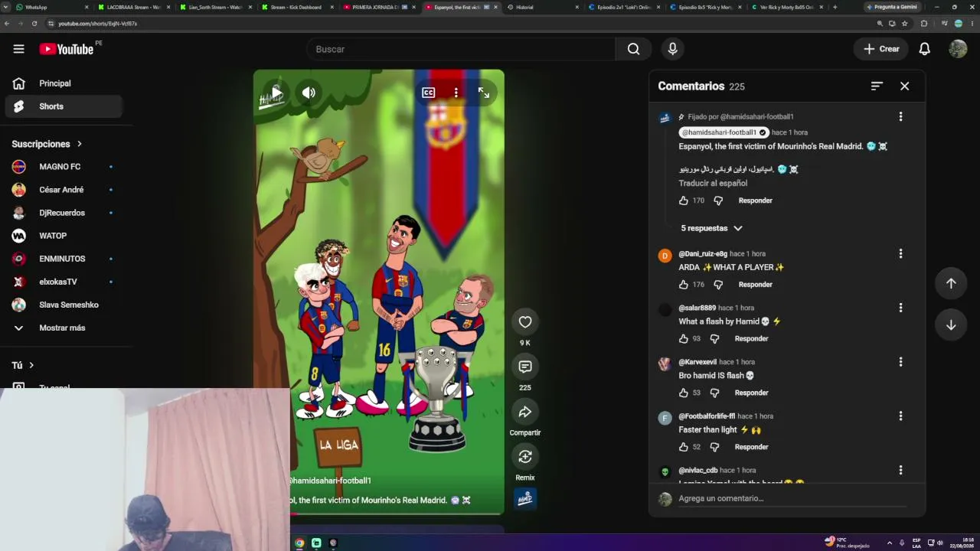This screenshot has width=980, height=551.
Task: Focus the Buscar search box
Action: [x=461, y=49]
